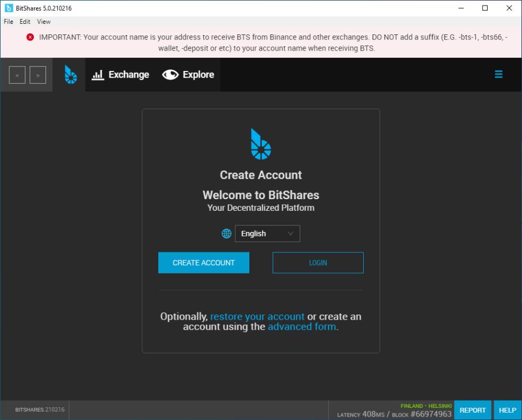
Task: Open the Edit menu
Action: pyautogui.click(x=24, y=22)
